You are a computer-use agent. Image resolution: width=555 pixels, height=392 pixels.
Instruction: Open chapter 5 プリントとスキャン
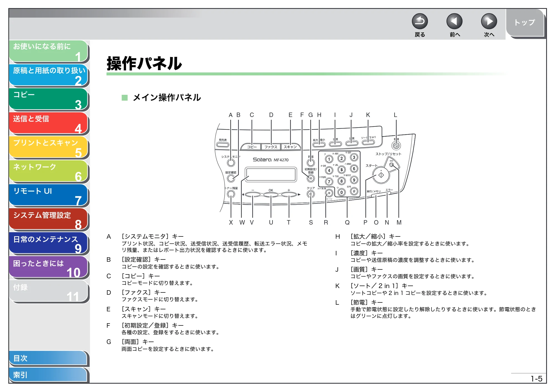click(x=49, y=147)
